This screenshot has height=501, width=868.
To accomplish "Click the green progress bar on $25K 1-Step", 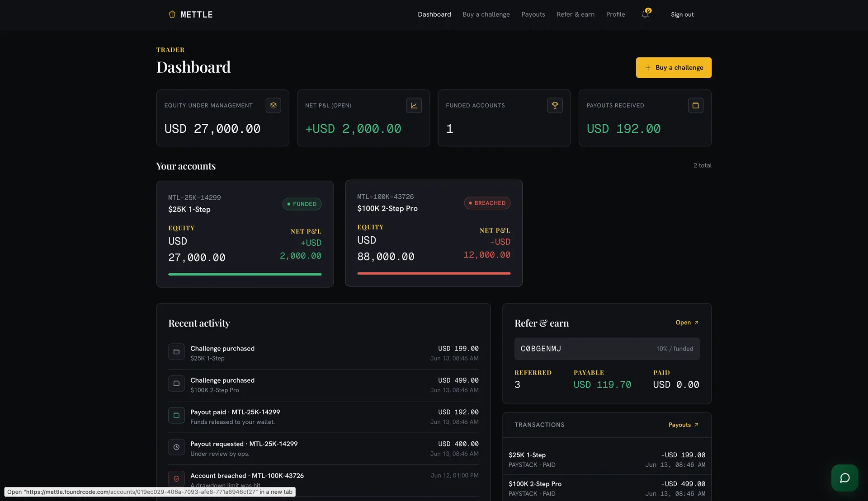I will point(245,274).
